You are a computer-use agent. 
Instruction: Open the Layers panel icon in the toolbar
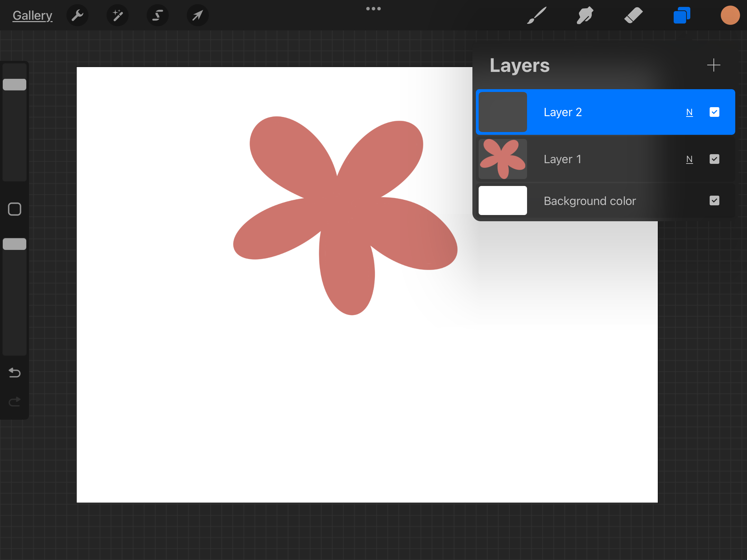point(681,15)
